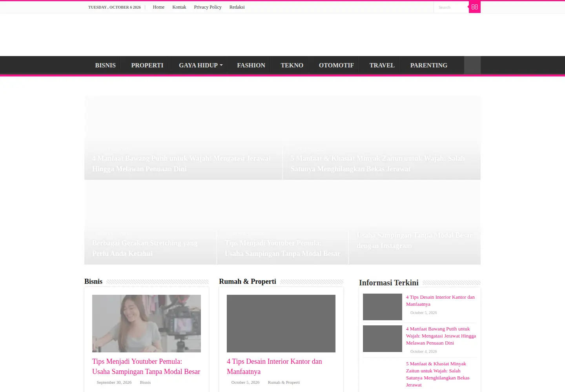The image size is (565, 392).
Task: Open featured slide 'Berbagai Gerakan Stretching'
Action: (145, 248)
